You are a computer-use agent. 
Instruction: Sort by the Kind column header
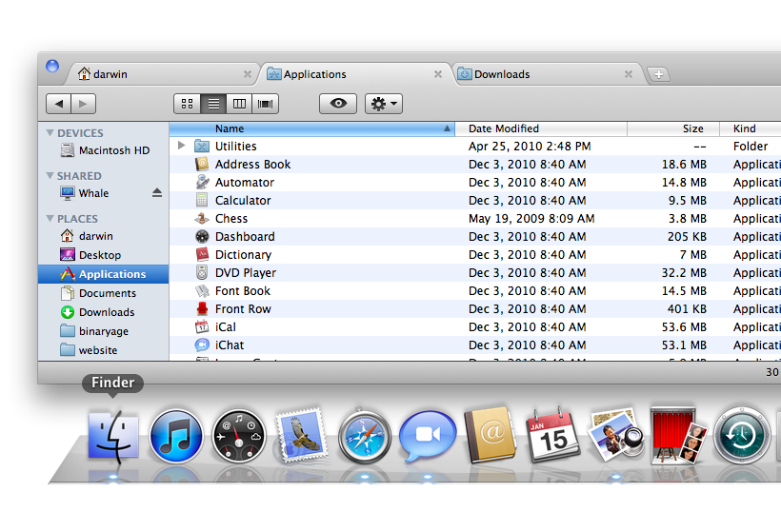751,128
